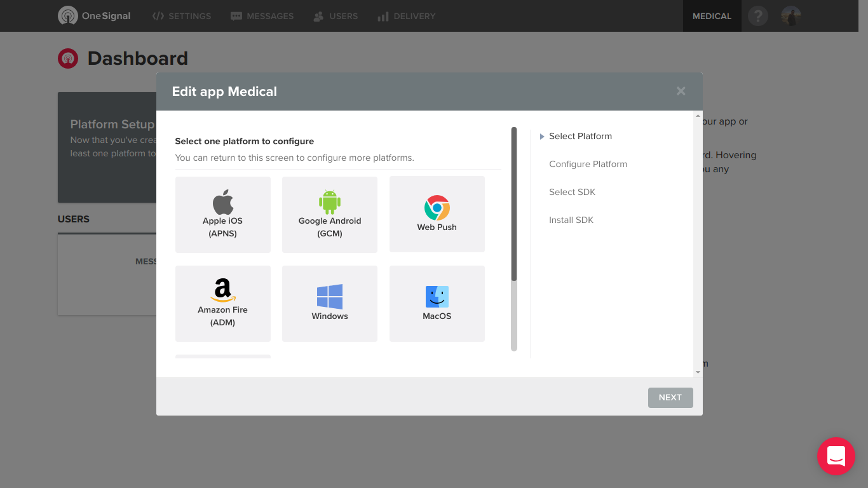Image resolution: width=868 pixels, height=488 pixels.
Task: Click the Dashboard heading text
Action: pos(138,58)
